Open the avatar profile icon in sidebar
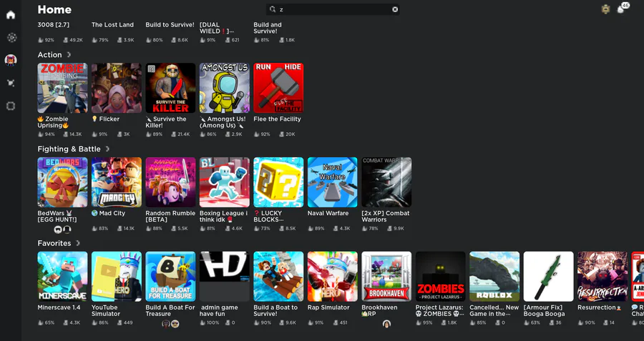 coord(11,60)
